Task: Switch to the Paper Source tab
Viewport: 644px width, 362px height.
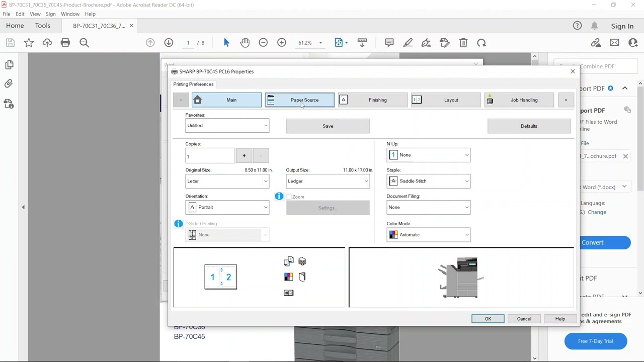Action: pyautogui.click(x=300, y=100)
